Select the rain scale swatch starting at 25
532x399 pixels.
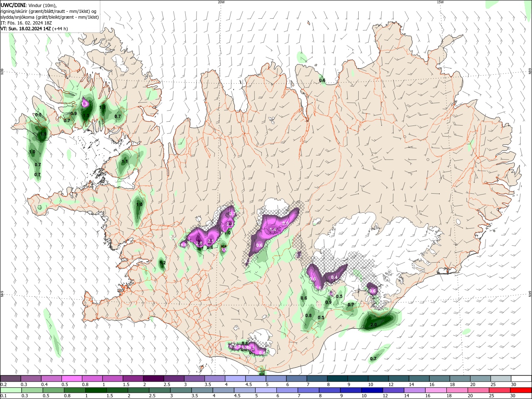click(x=500, y=390)
